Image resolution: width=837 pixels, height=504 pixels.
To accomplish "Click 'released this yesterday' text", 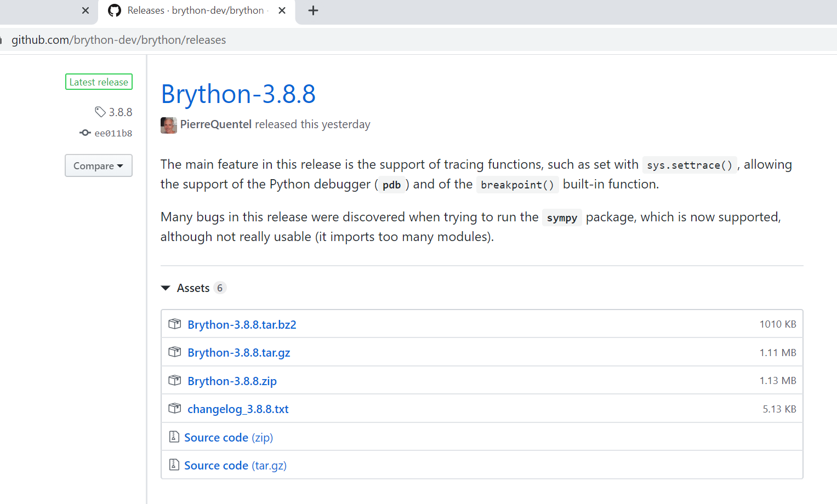I will [312, 124].
